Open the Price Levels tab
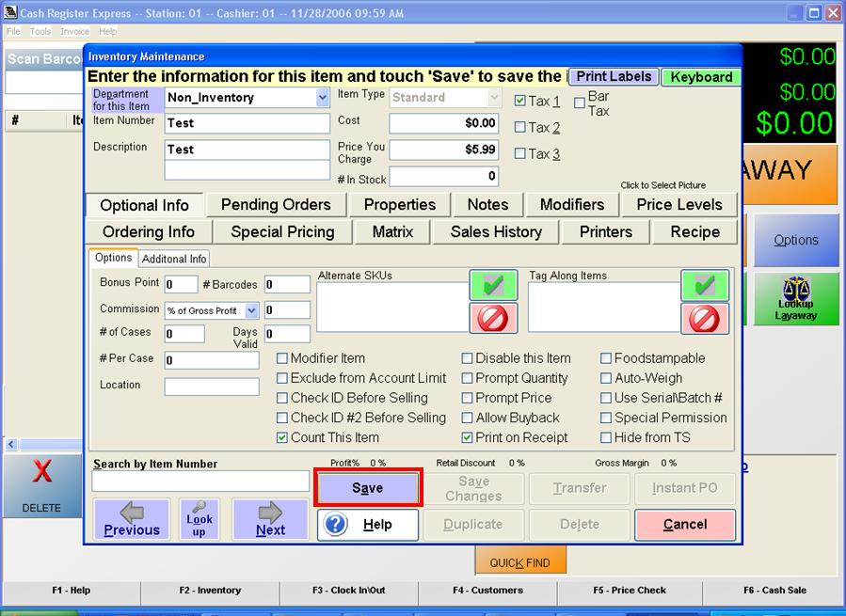The width and height of the screenshot is (846, 616). pyautogui.click(x=679, y=204)
